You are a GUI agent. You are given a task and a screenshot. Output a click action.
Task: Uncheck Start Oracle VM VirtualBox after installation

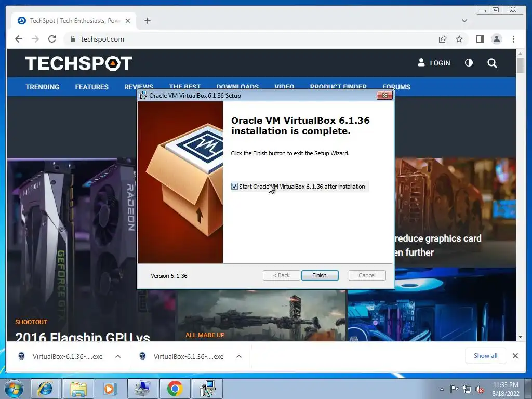tap(234, 187)
